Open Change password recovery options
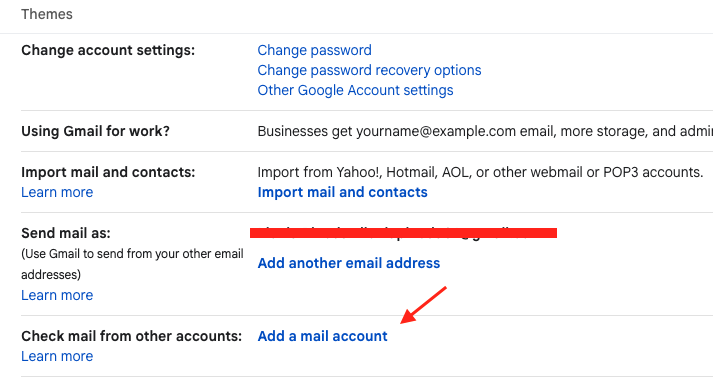 (x=369, y=70)
